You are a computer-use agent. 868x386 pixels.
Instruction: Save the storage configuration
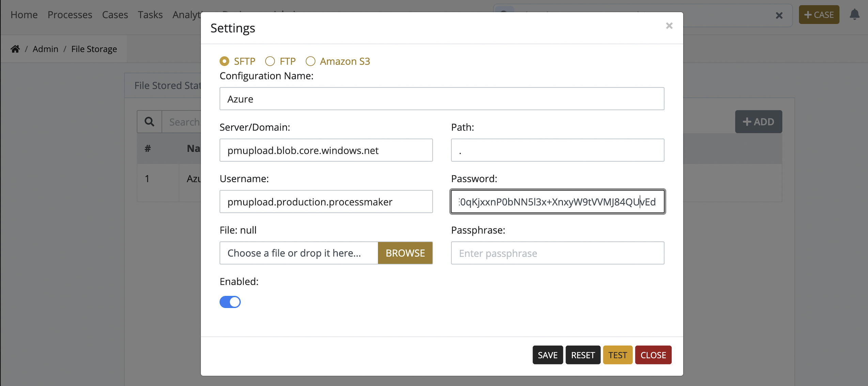(x=548, y=355)
